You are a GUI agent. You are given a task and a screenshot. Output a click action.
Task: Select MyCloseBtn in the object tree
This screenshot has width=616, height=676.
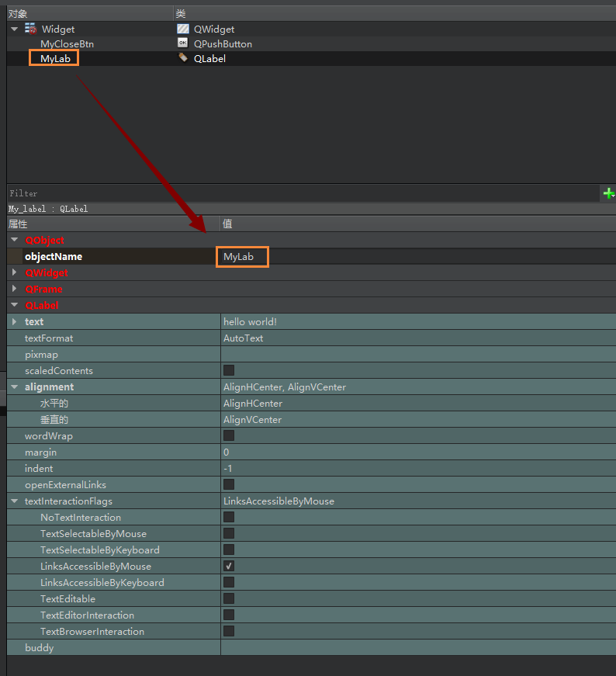point(67,43)
